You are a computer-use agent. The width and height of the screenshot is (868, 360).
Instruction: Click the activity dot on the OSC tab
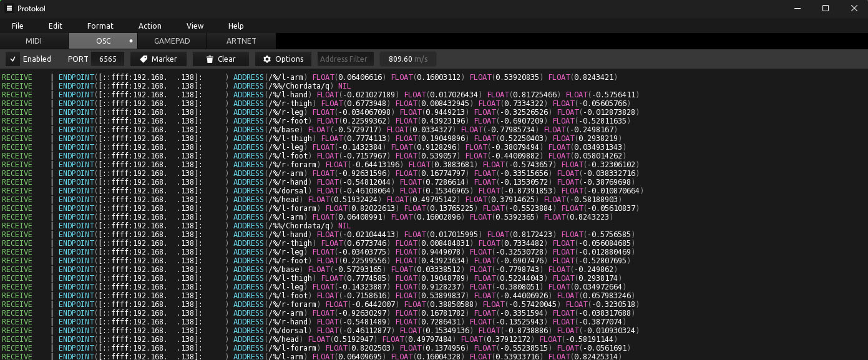tap(131, 41)
